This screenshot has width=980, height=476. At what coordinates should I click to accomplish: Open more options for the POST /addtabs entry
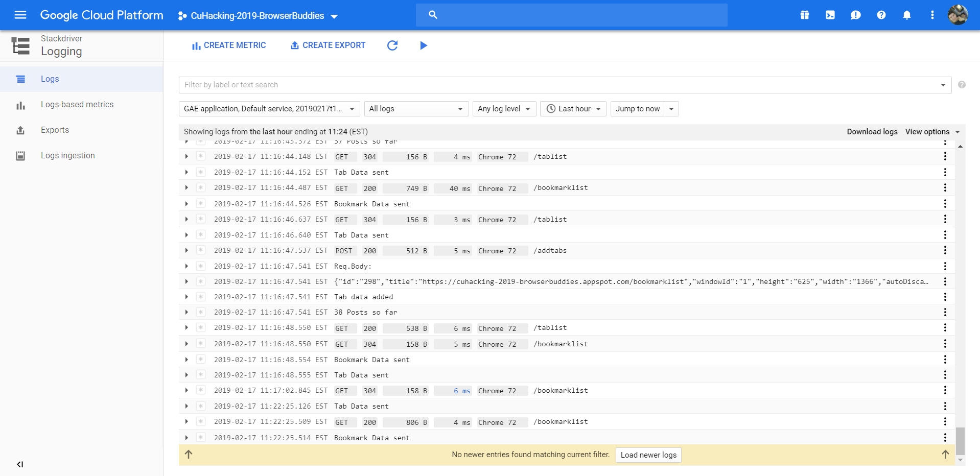[945, 250]
